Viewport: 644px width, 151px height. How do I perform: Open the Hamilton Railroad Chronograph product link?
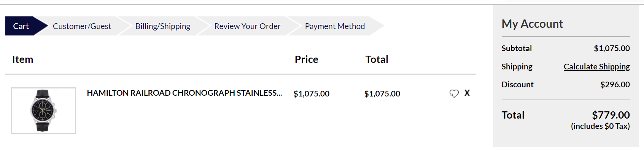[184, 93]
